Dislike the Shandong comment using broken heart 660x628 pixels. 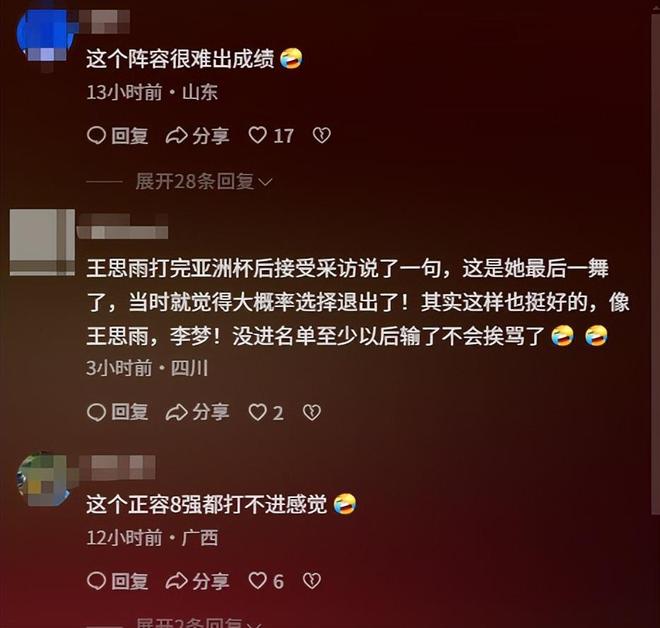pos(322,136)
